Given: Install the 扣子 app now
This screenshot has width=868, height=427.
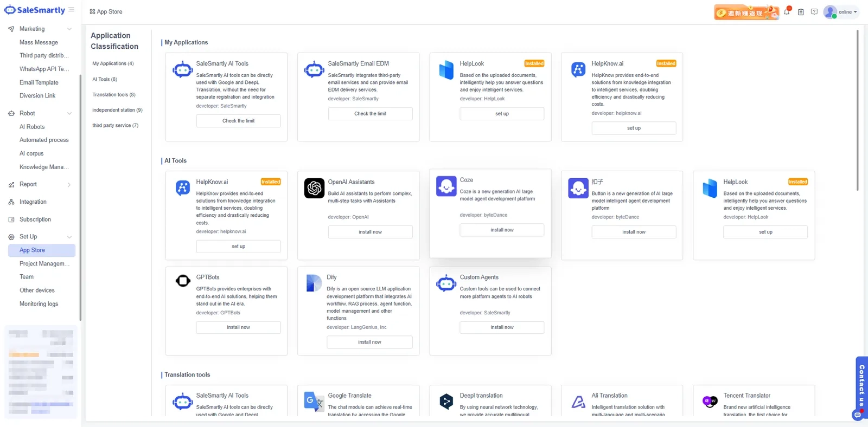Looking at the screenshot, I should click(634, 232).
